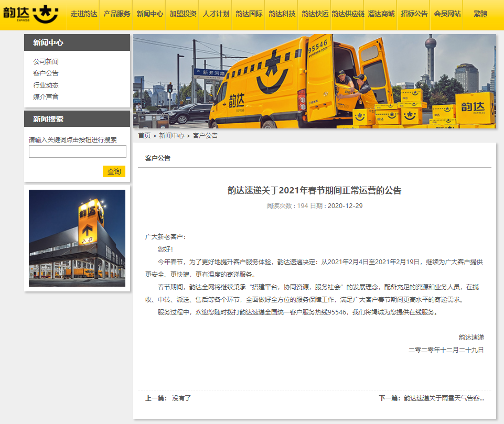Go to 首页 in the breadcrumb
This screenshot has width=504, height=424.
(144, 136)
